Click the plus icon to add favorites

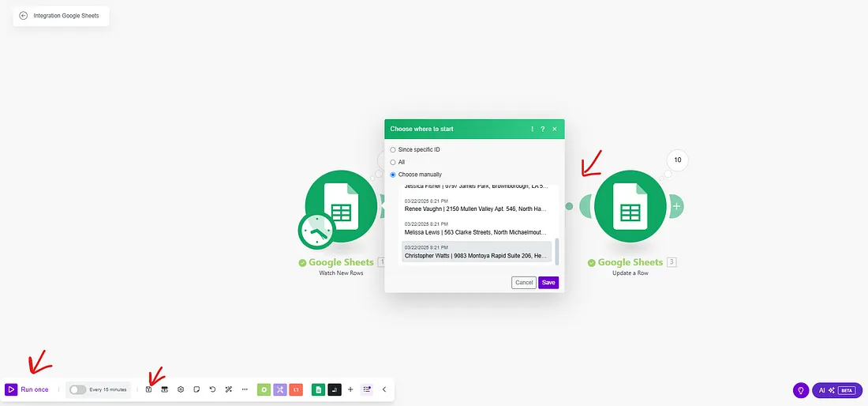point(350,389)
